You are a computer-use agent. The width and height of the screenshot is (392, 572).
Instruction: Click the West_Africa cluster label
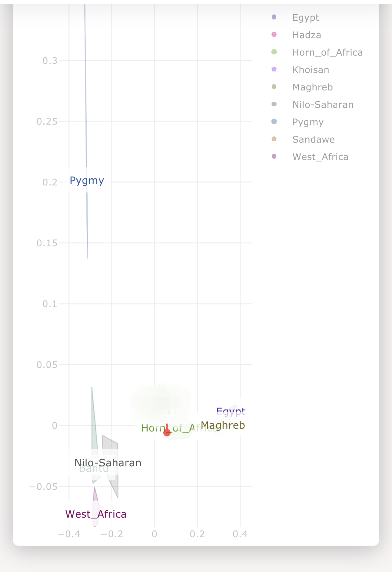(x=96, y=514)
